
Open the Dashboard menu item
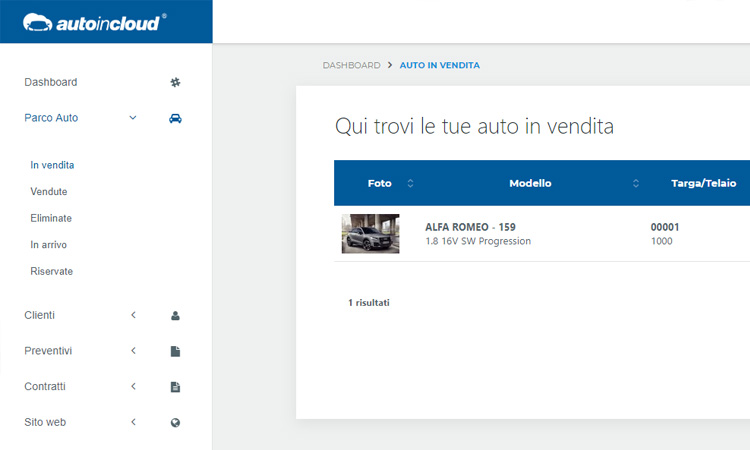(x=51, y=82)
